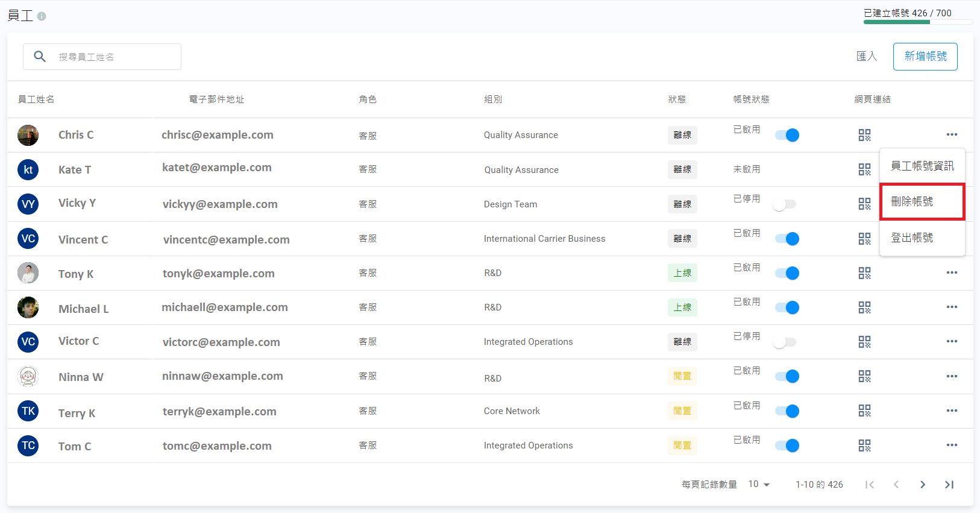Click the search magnifier icon

(x=40, y=57)
